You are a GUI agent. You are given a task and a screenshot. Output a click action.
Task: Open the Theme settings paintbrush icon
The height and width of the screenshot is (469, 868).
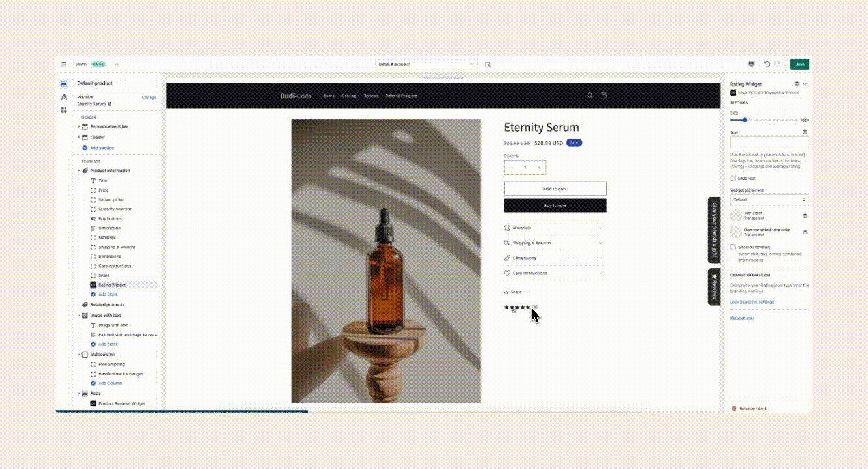pyautogui.click(x=64, y=97)
